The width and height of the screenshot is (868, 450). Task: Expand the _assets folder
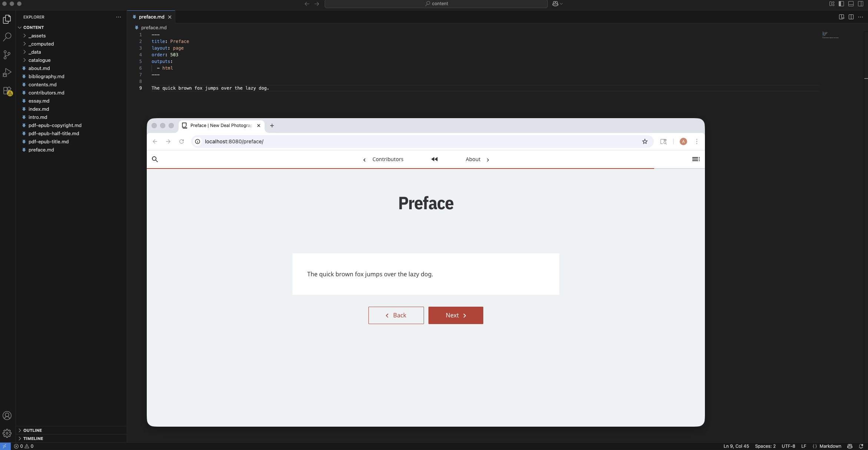click(37, 36)
